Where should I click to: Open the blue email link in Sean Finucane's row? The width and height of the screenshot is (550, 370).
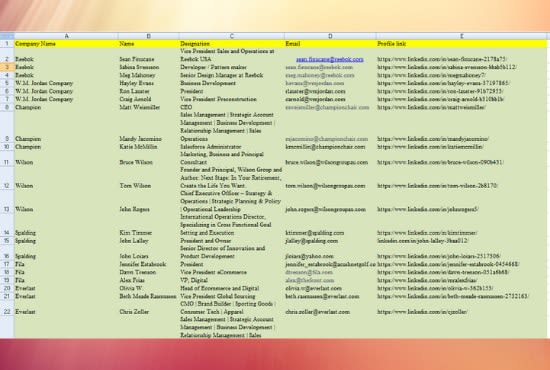point(330,59)
